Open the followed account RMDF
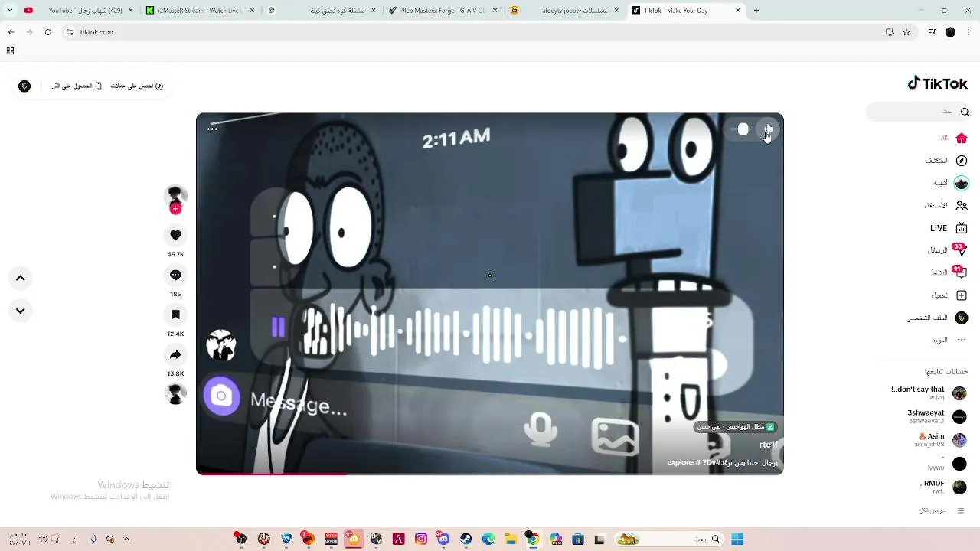980x551 pixels. tap(944, 487)
